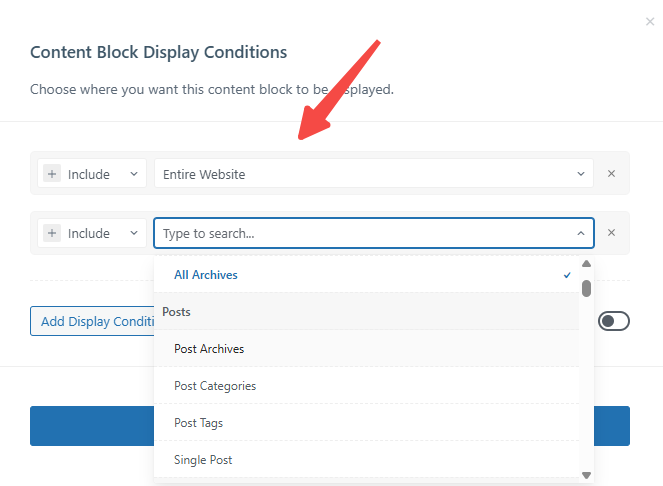This screenshot has width=663, height=486.
Task: Click the plus icon in the Entire Website row
Action: tap(52, 174)
